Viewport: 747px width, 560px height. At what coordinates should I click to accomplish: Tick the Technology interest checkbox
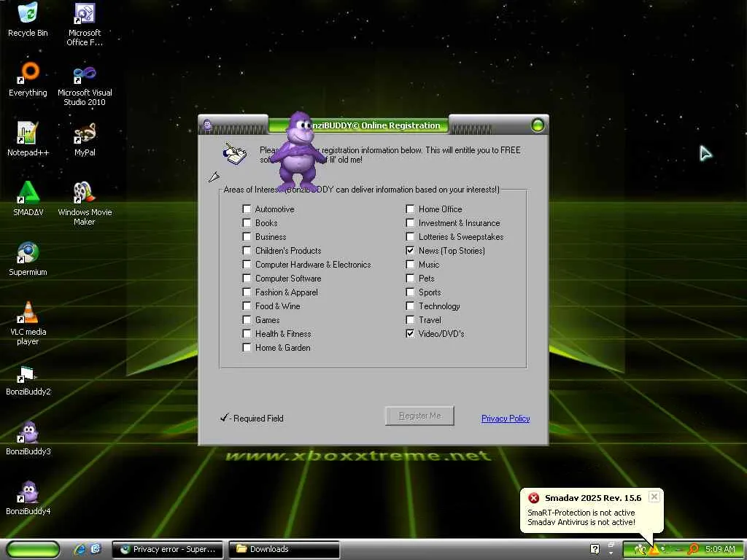coord(410,306)
